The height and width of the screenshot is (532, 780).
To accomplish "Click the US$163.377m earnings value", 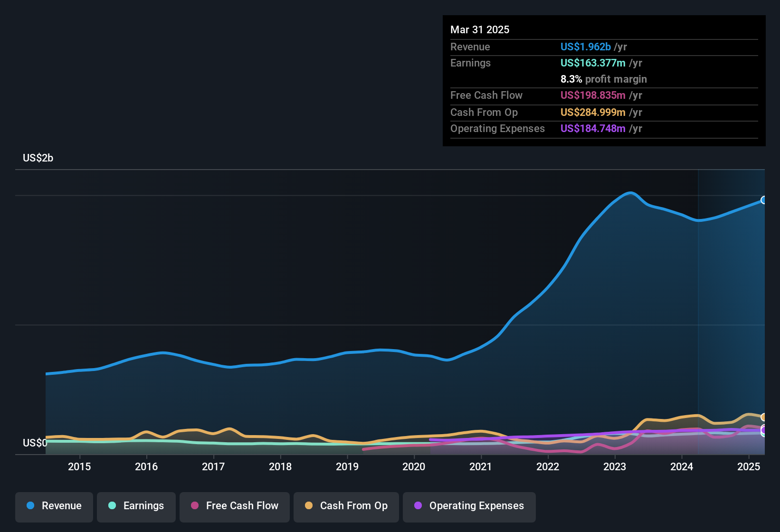I will [x=593, y=63].
